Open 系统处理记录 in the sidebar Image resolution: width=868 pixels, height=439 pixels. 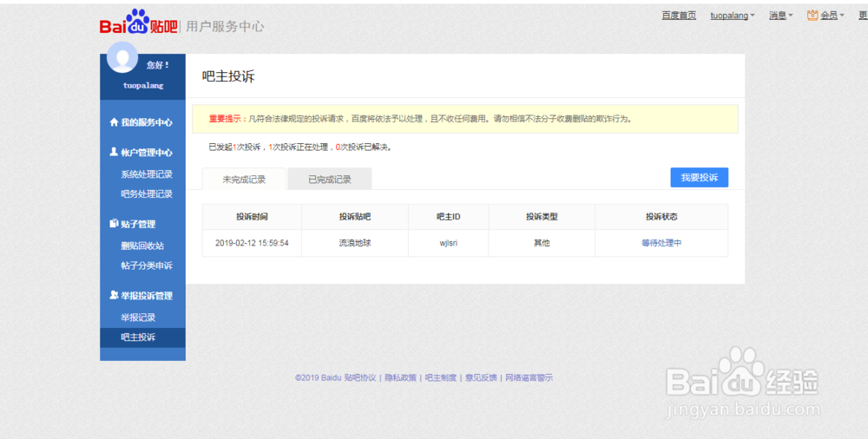147,174
